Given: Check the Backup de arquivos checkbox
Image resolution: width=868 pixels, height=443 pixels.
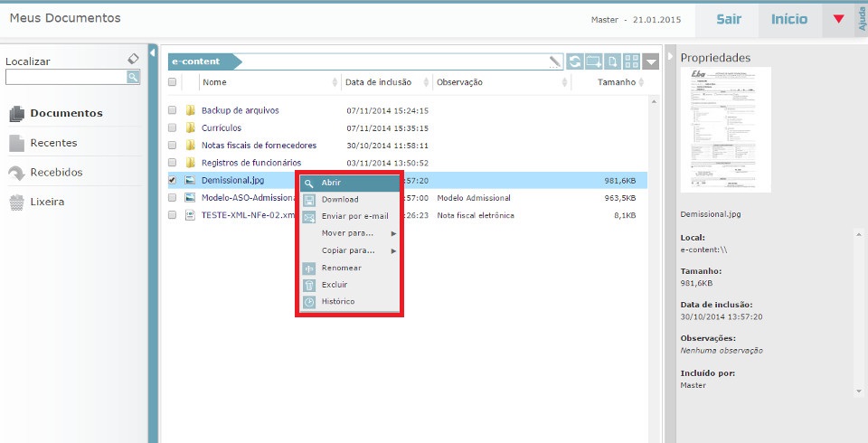Looking at the screenshot, I should point(173,110).
